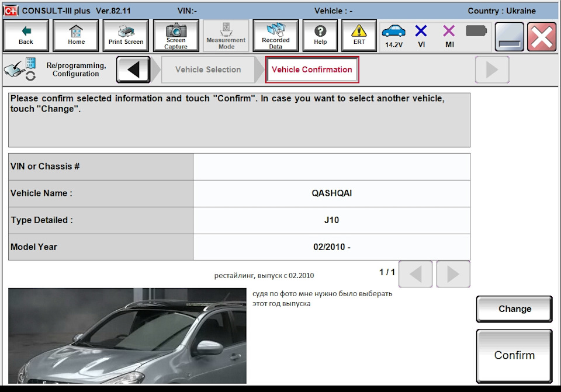Click the J10 type detailed value
The width and height of the screenshot is (561, 392).
(331, 220)
